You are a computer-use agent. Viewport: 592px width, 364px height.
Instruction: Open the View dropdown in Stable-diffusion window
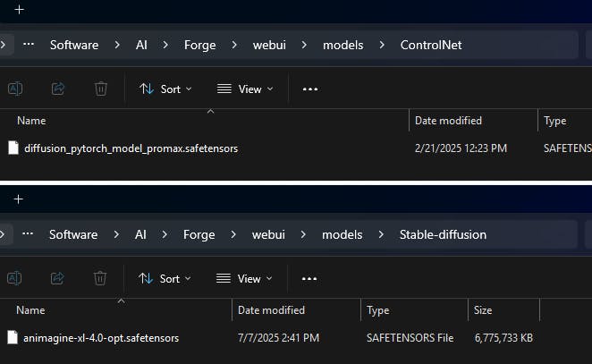pyautogui.click(x=245, y=278)
